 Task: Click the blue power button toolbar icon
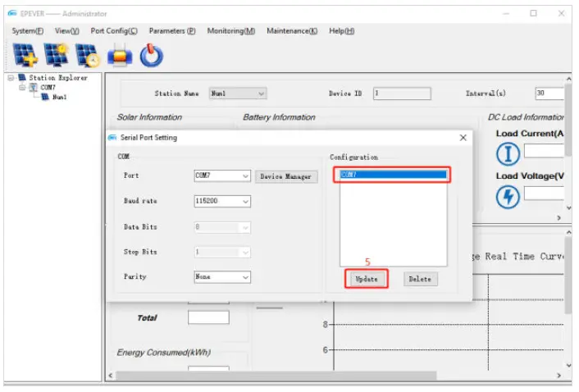(x=151, y=56)
